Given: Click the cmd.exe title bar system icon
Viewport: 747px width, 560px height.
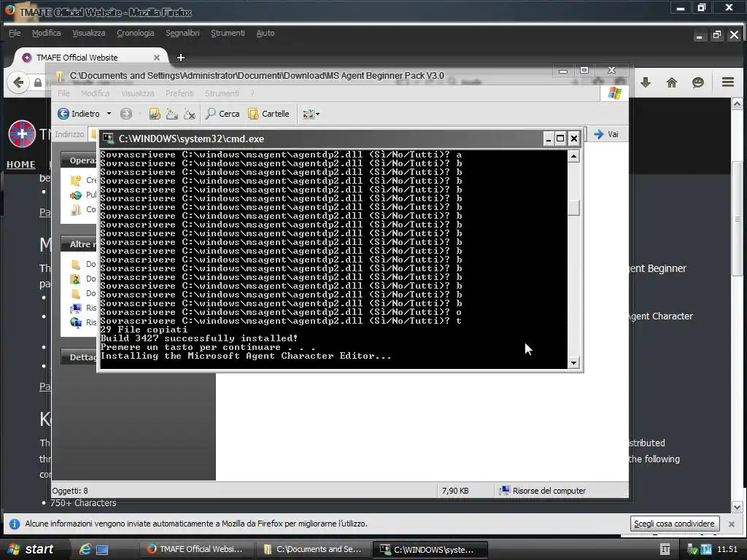Looking at the screenshot, I should (x=109, y=139).
